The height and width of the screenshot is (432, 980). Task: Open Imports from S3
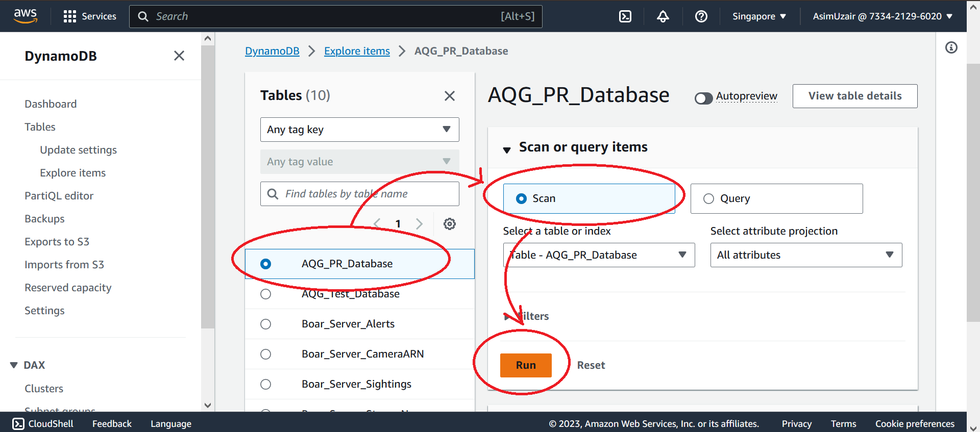pos(64,265)
